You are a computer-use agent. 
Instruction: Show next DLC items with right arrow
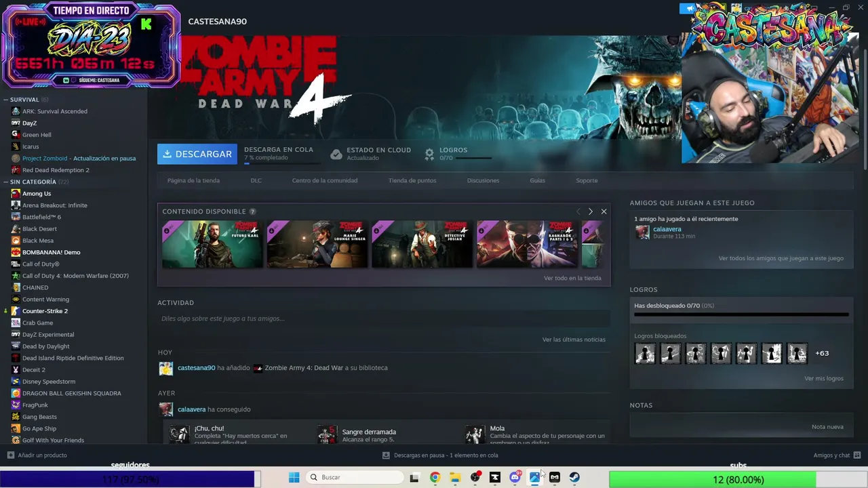tap(590, 211)
